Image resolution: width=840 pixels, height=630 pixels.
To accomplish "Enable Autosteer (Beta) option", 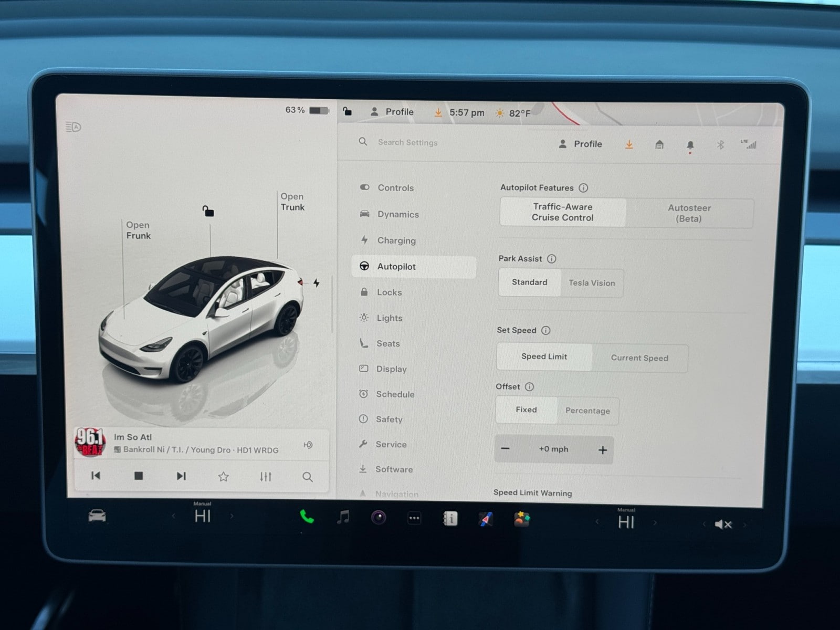I will pyautogui.click(x=689, y=213).
